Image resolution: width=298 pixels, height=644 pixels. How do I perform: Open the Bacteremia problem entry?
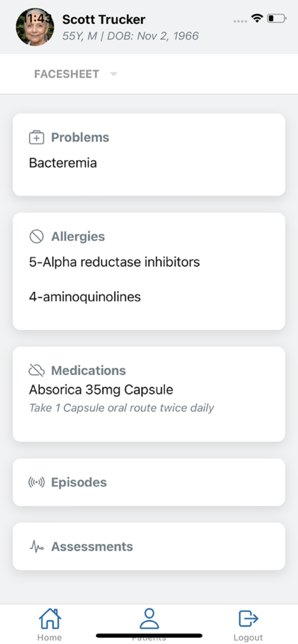click(63, 163)
